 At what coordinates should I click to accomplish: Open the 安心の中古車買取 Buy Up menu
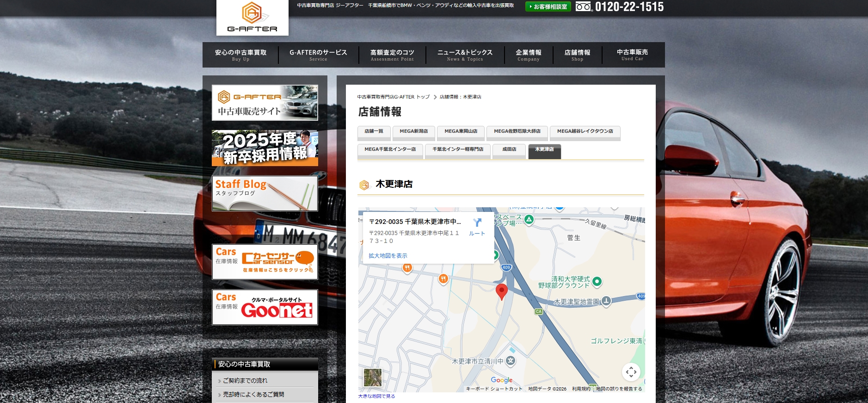(240, 55)
